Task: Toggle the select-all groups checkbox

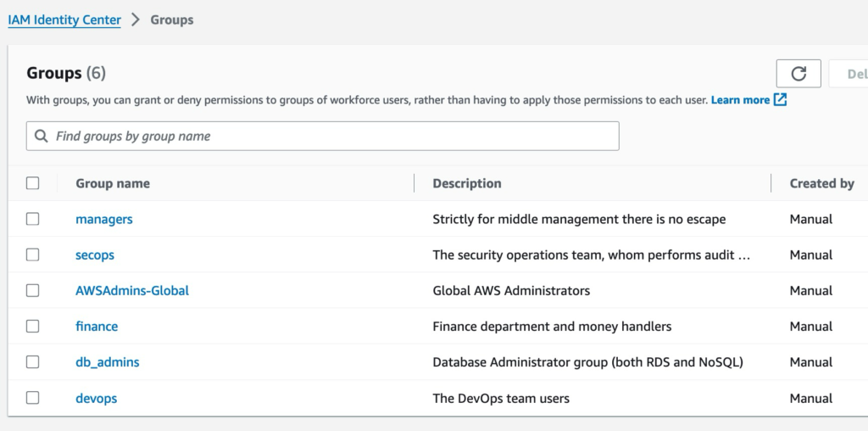Action: coord(33,183)
